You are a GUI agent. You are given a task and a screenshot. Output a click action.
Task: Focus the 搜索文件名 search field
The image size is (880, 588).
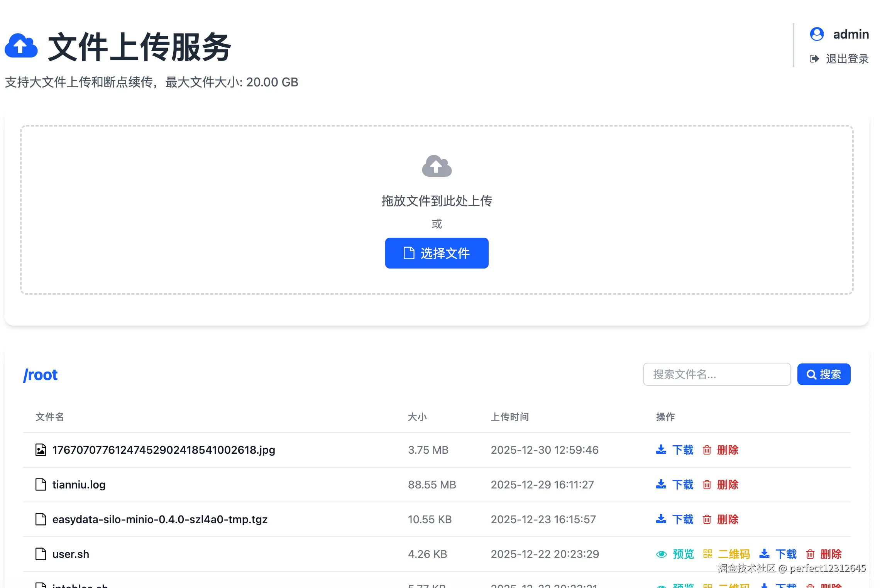(x=716, y=374)
